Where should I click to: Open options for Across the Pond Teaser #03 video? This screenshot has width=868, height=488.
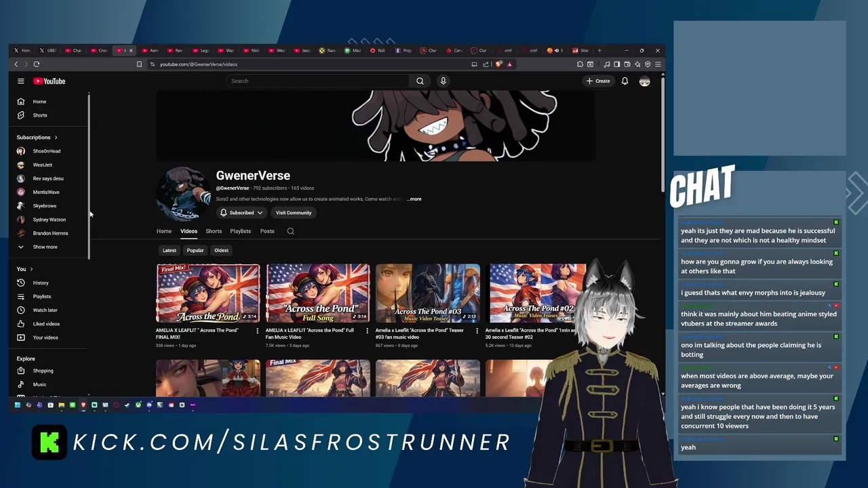click(477, 331)
